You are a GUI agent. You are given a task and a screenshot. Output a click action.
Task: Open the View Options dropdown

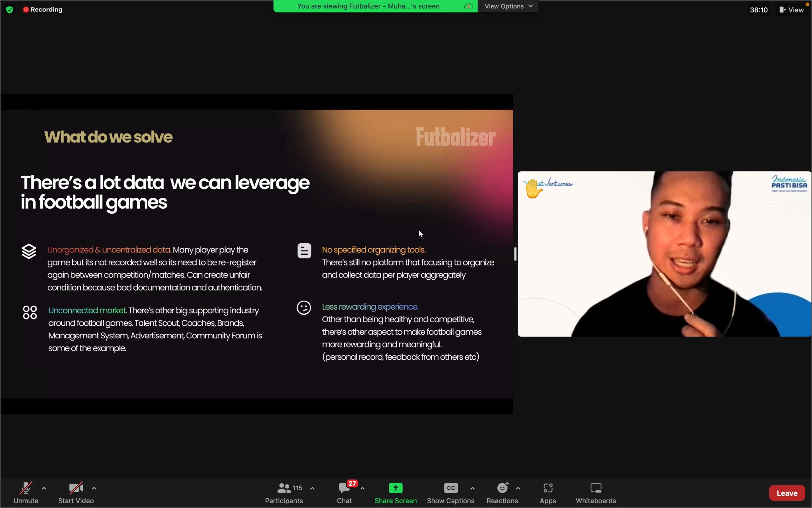tap(508, 6)
